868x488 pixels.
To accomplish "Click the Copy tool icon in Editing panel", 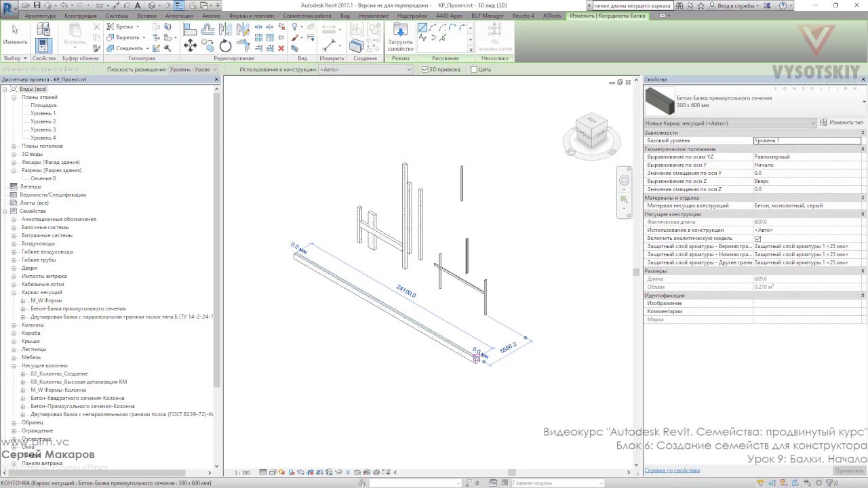I will pos(208,45).
